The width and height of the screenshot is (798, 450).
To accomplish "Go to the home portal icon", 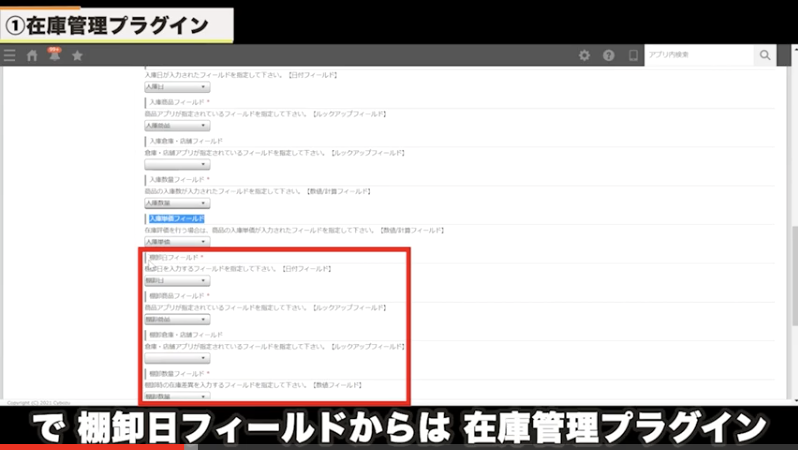I will [32, 55].
